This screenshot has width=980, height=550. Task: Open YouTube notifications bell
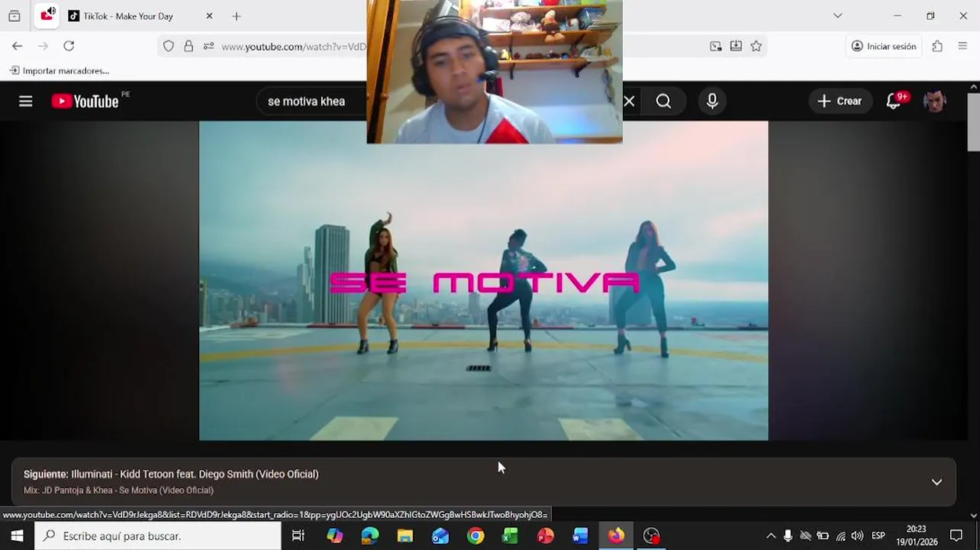(x=895, y=101)
